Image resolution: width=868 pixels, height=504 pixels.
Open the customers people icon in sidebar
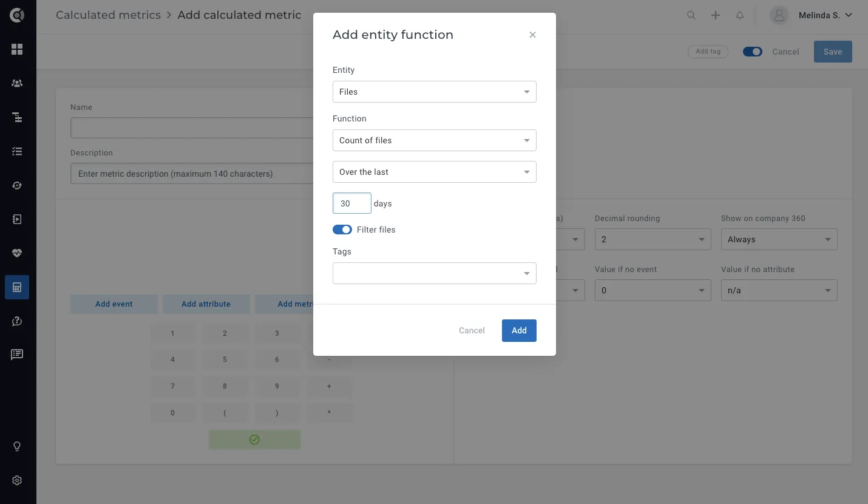click(x=17, y=83)
